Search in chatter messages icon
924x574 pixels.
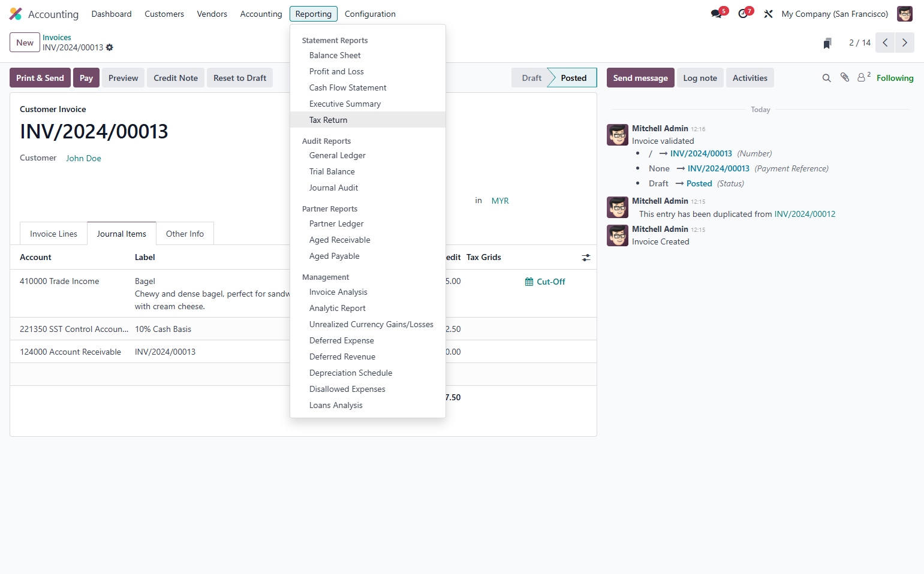click(x=826, y=78)
